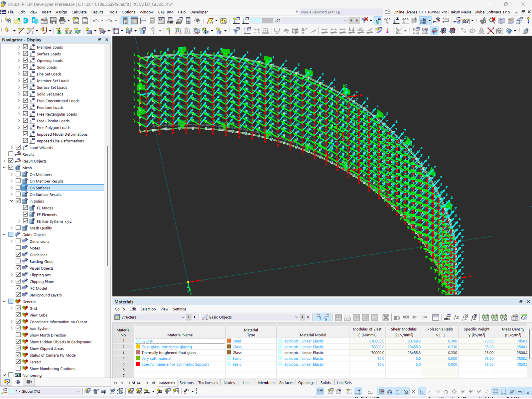
Task: Open the LC1 load case dropdown
Action: (345, 21)
